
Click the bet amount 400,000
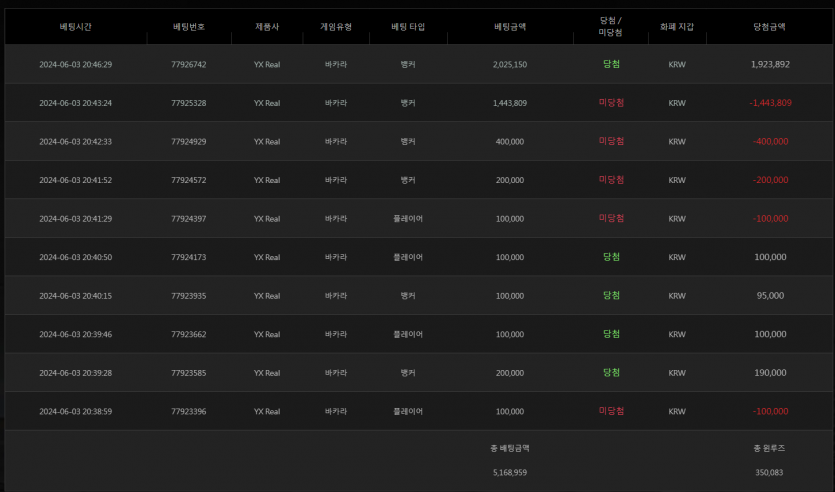510,142
